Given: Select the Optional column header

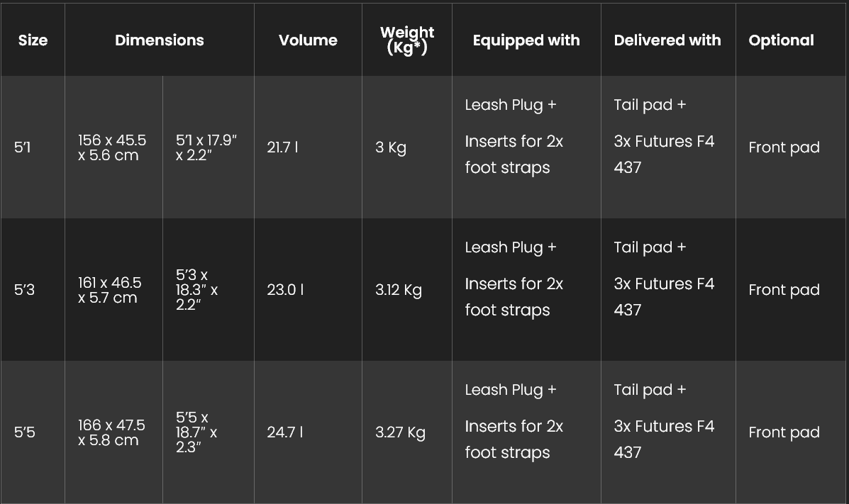Looking at the screenshot, I should point(782,40).
